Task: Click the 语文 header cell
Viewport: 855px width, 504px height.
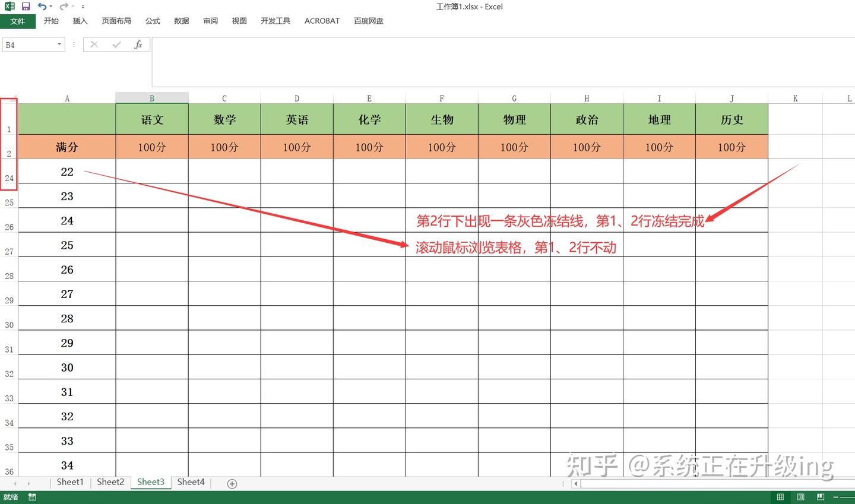Action: pyautogui.click(x=152, y=119)
